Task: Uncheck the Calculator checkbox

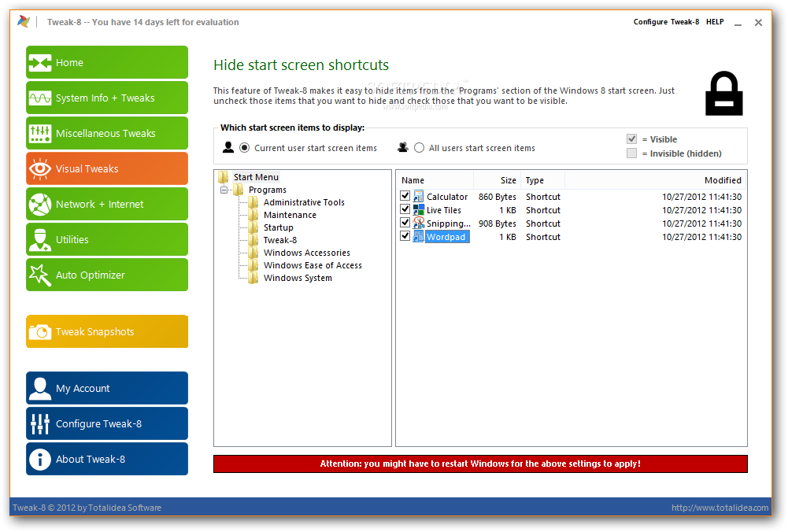Action: coord(405,195)
